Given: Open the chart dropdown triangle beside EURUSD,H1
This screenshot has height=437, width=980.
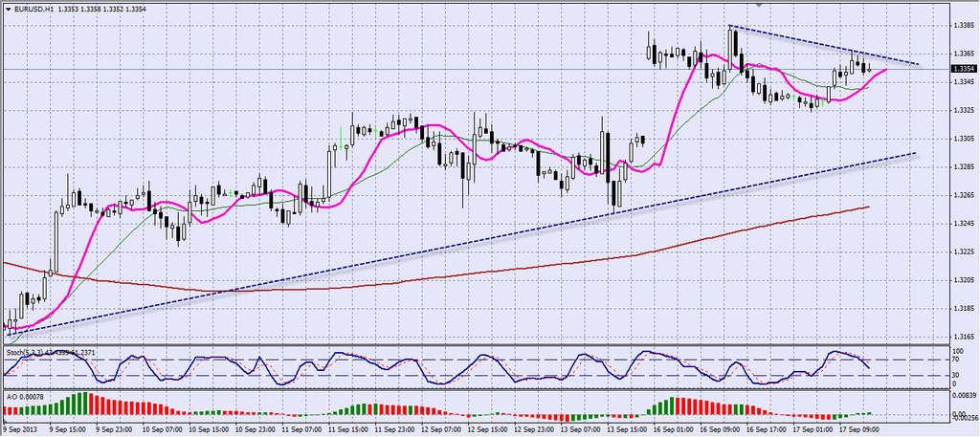Looking at the screenshot, I should coord(8,9).
